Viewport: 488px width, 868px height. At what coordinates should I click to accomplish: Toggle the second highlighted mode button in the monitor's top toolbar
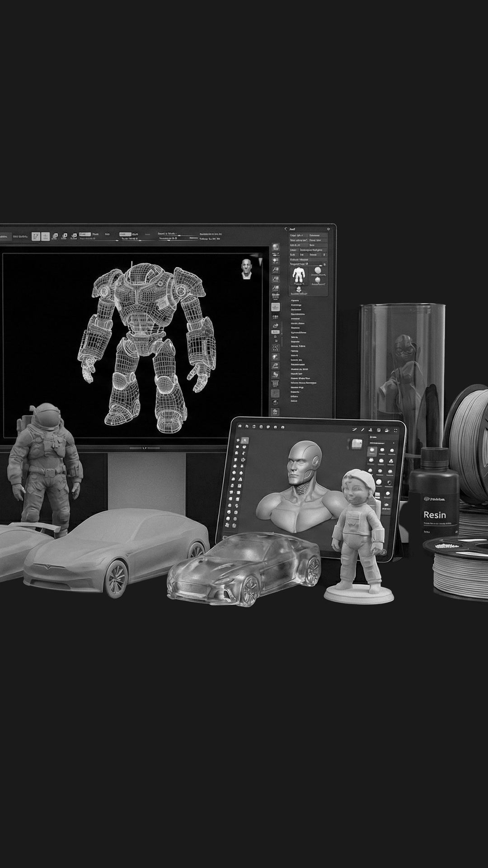pyautogui.click(x=45, y=236)
